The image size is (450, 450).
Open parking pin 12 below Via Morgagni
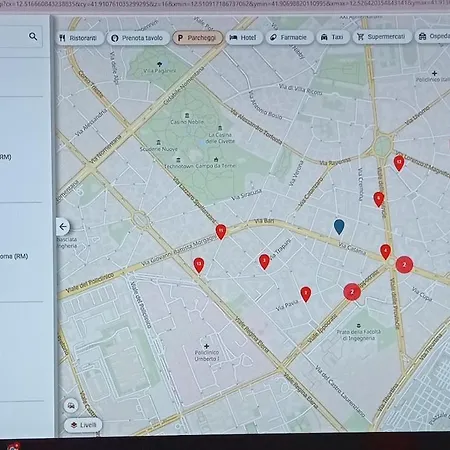[199, 265]
